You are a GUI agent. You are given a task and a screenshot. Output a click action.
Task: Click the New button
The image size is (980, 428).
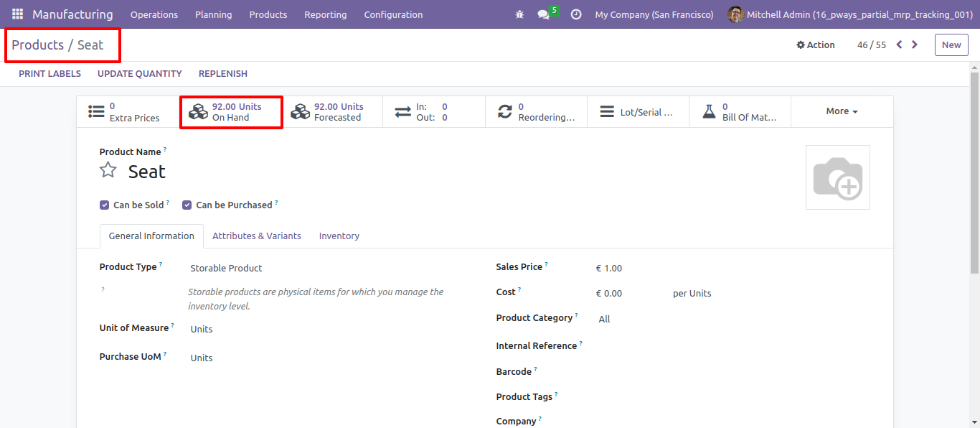coord(951,45)
